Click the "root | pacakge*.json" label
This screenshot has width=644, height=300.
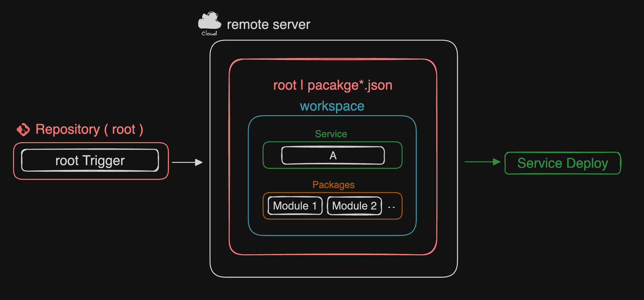pos(332,85)
